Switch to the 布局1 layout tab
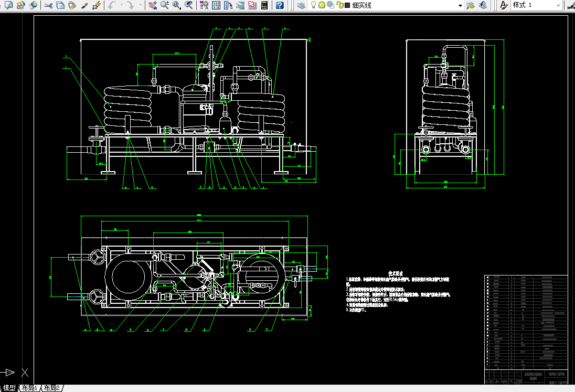This screenshot has height=392, width=575. click(x=30, y=388)
